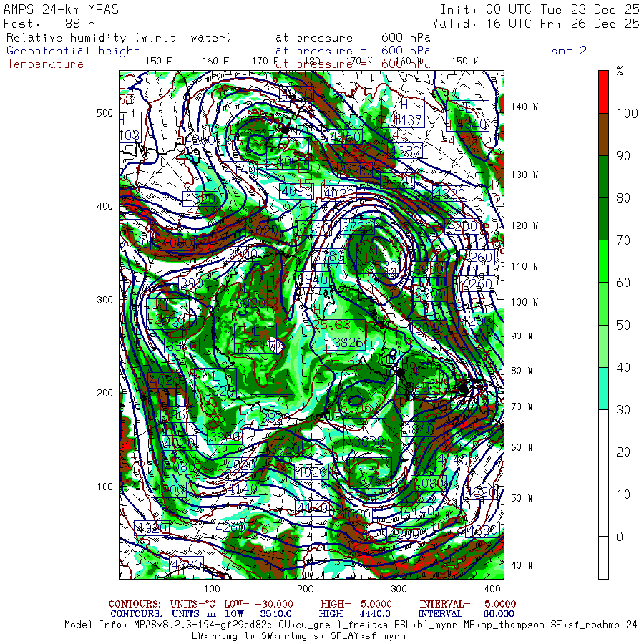Click the "Init: 00 UTC Tue 23 Dec 25" text
This screenshot has height=644, width=644.
(x=540, y=9)
